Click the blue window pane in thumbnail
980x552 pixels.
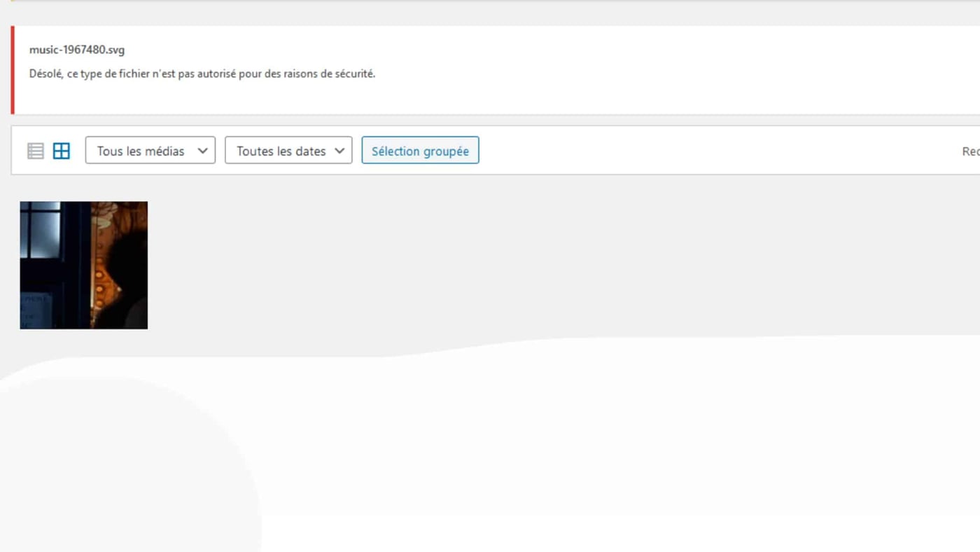click(x=44, y=235)
